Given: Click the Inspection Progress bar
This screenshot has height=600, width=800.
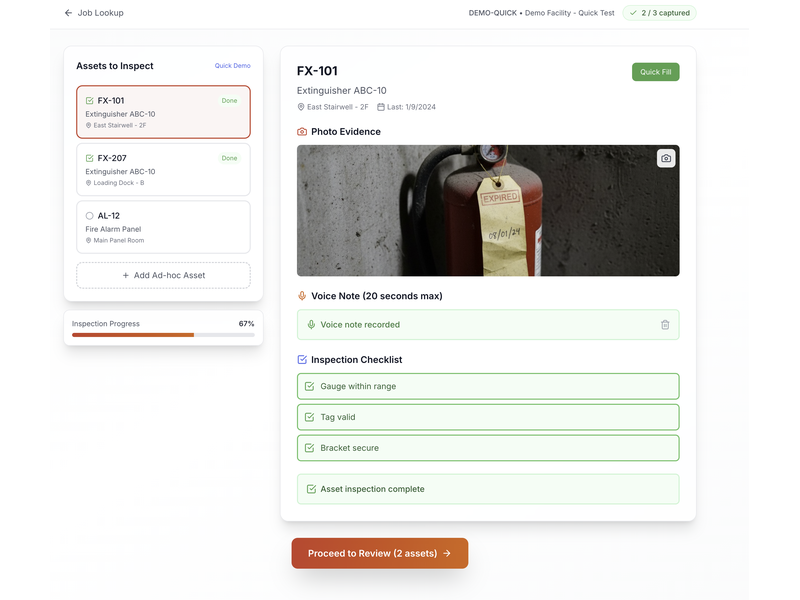Looking at the screenshot, I should pos(163,335).
